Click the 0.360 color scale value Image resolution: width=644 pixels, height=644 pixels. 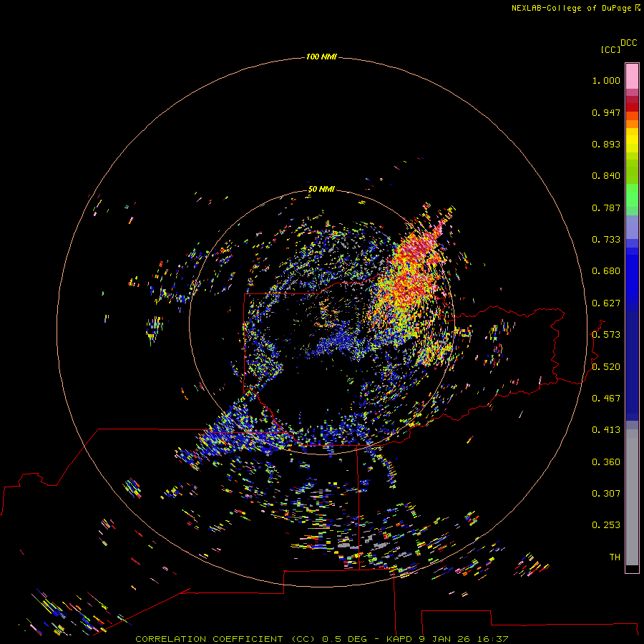(x=606, y=462)
